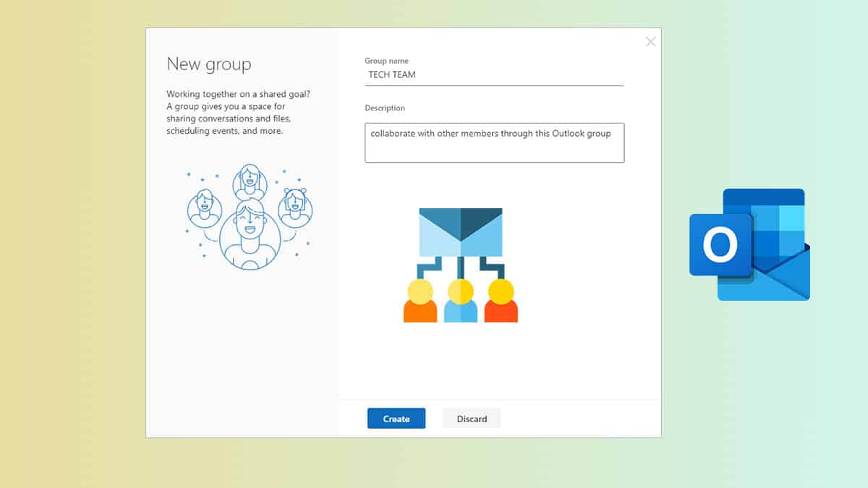This screenshot has width=868, height=488.
Task: Click the Description label above the text box
Action: click(385, 108)
